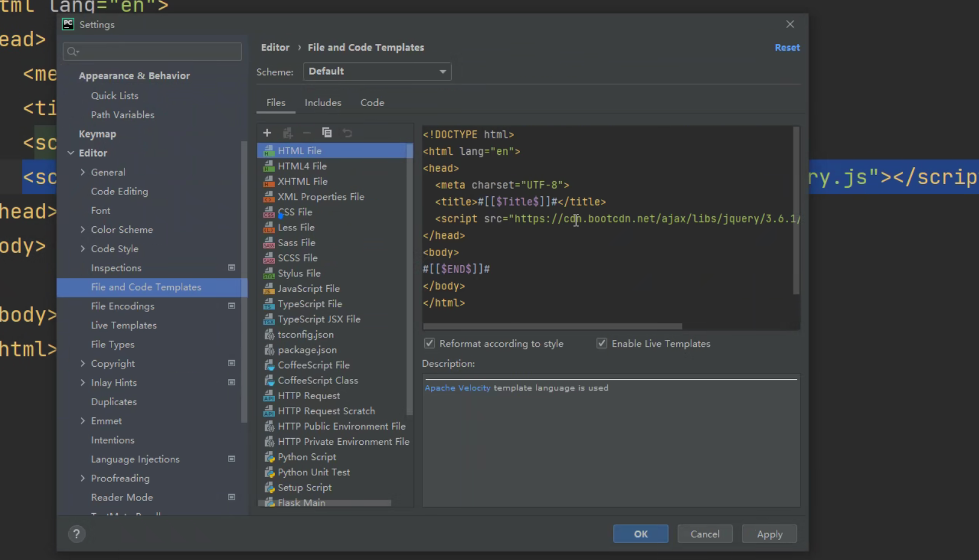Select Live Templates in settings tree
This screenshot has height=560, width=979.
tap(124, 325)
